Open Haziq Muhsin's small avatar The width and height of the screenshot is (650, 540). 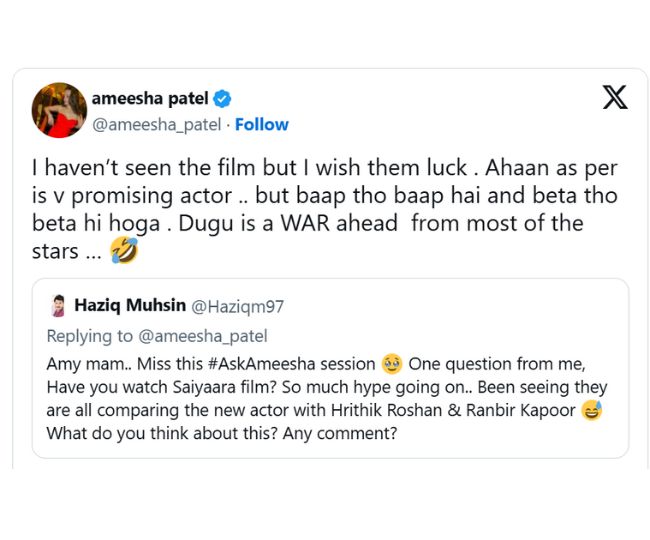click(x=56, y=307)
